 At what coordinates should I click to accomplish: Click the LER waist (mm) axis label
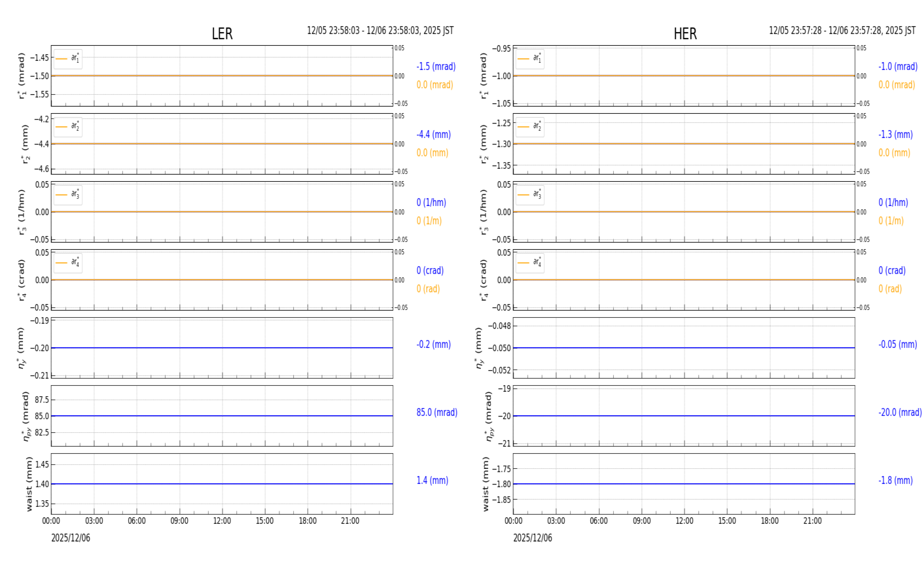click(29, 484)
